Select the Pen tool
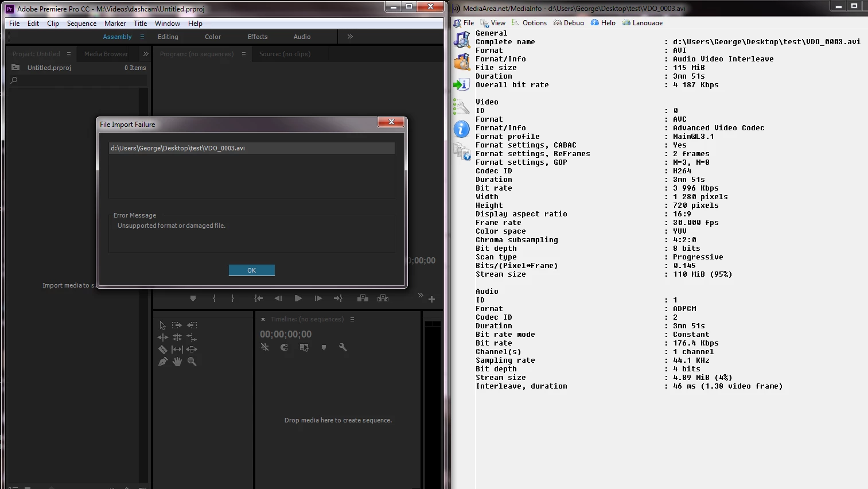868x489 pixels. pyautogui.click(x=163, y=362)
